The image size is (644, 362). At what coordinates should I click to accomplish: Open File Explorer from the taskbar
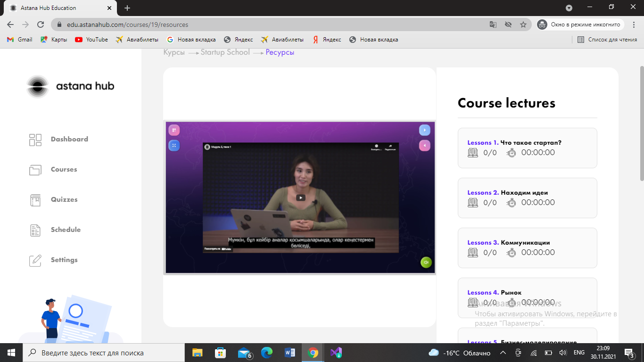click(x=197, y=353)
